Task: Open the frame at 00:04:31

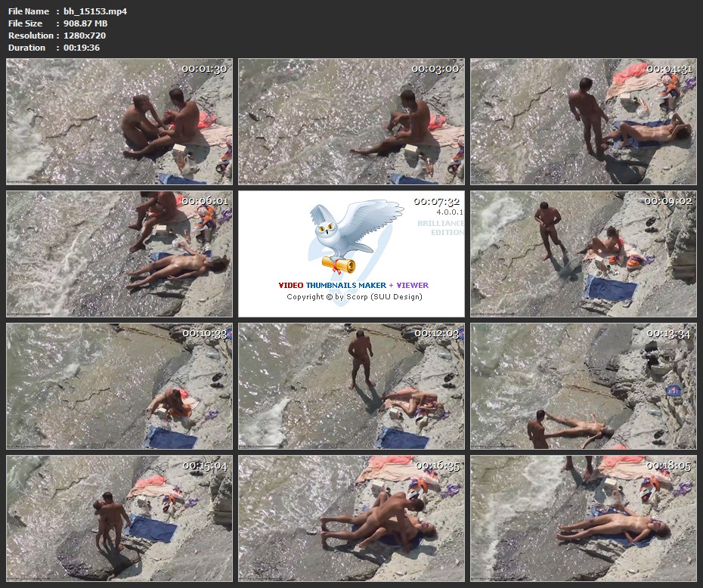Action: point(583,122)
